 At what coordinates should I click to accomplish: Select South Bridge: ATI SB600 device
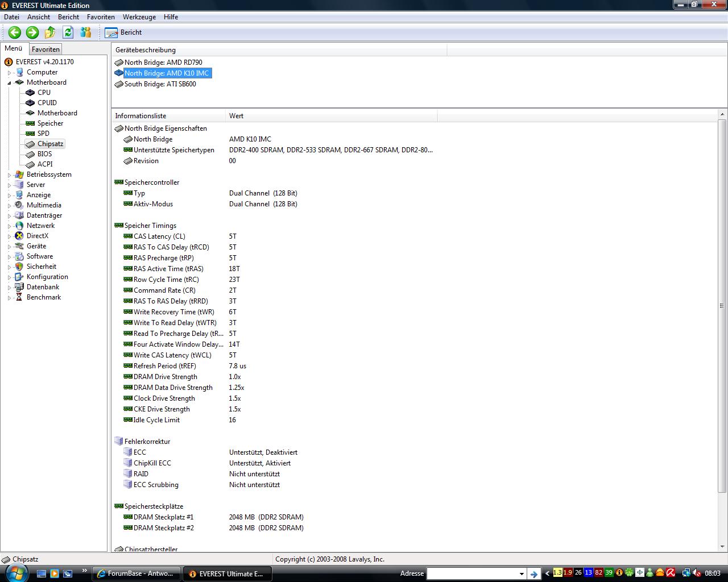coord(160,84)
